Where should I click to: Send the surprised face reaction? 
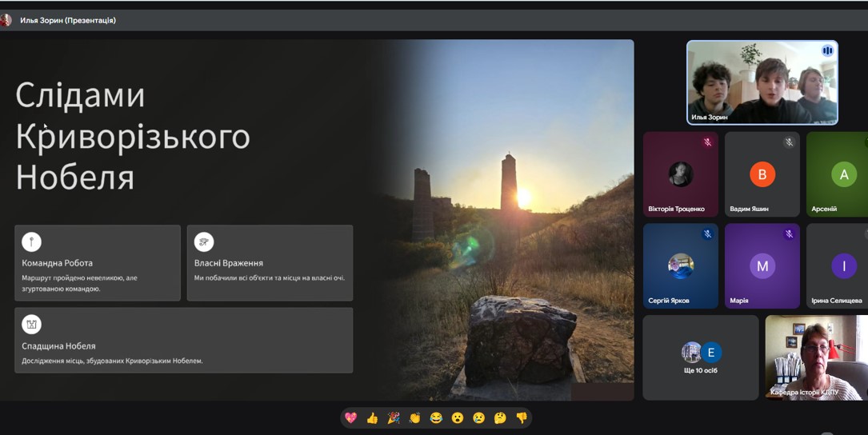[458, 417]
